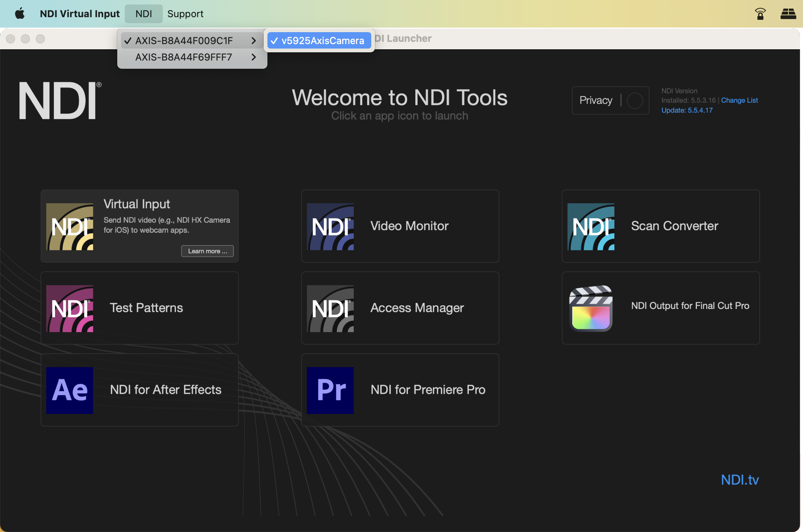Open the Video Monitor app icon

[330, 226]
